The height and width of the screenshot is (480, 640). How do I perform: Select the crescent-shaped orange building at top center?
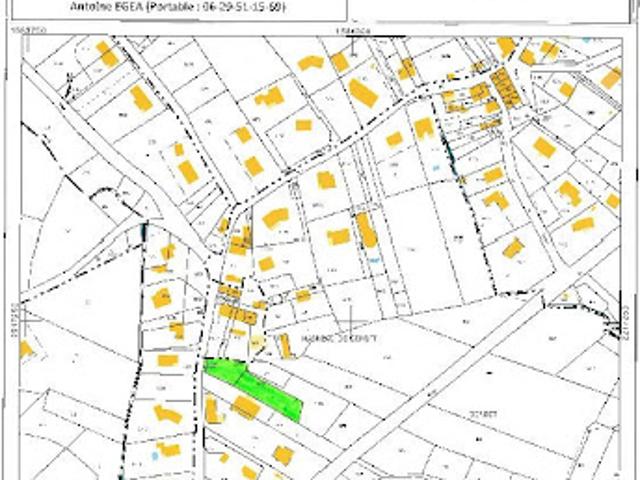tap(311, 63)
